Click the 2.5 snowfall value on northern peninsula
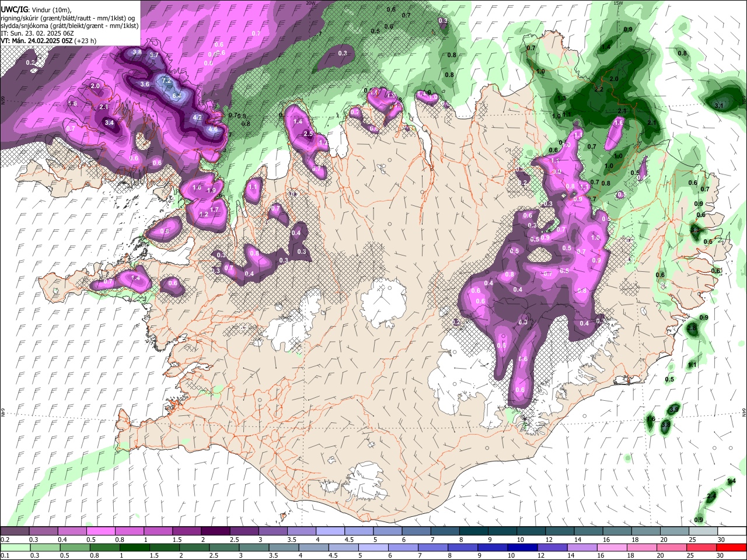 click(309, 134)
